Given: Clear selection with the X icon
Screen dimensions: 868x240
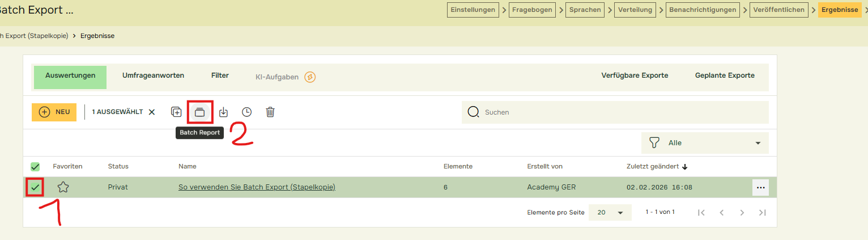Looking at the screenshot, I should coord(152,112).
